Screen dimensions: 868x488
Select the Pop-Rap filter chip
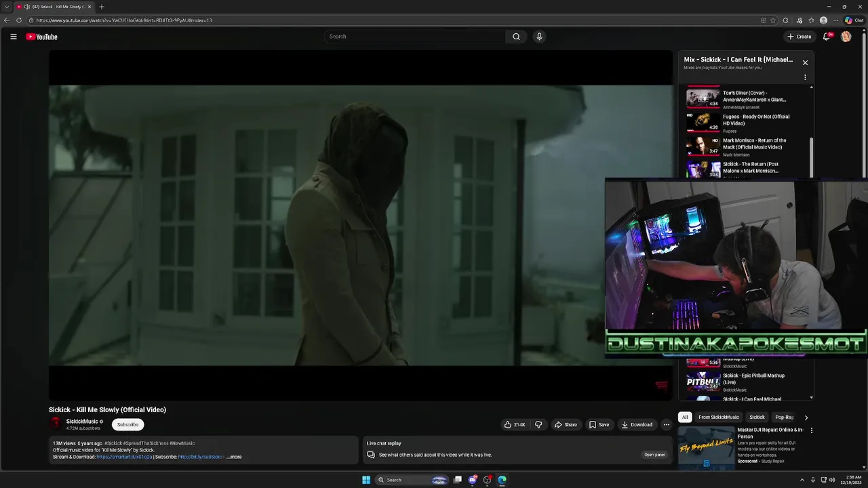[784, 418]
